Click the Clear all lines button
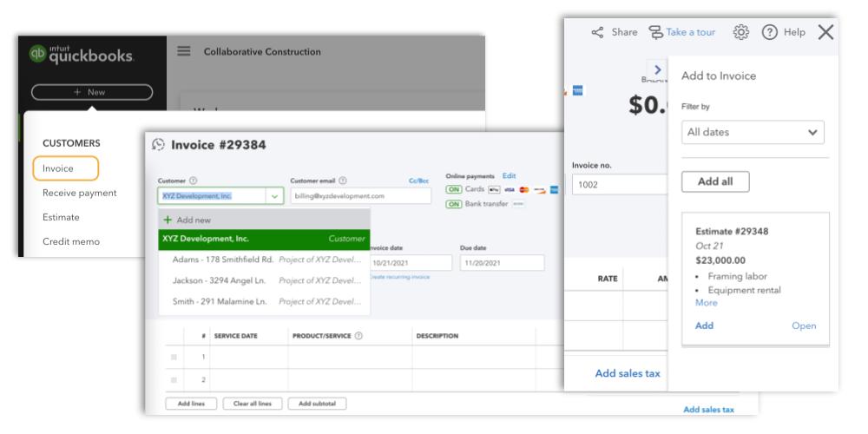868x434 pixels. pyautogui.click(x=253, y=404)
